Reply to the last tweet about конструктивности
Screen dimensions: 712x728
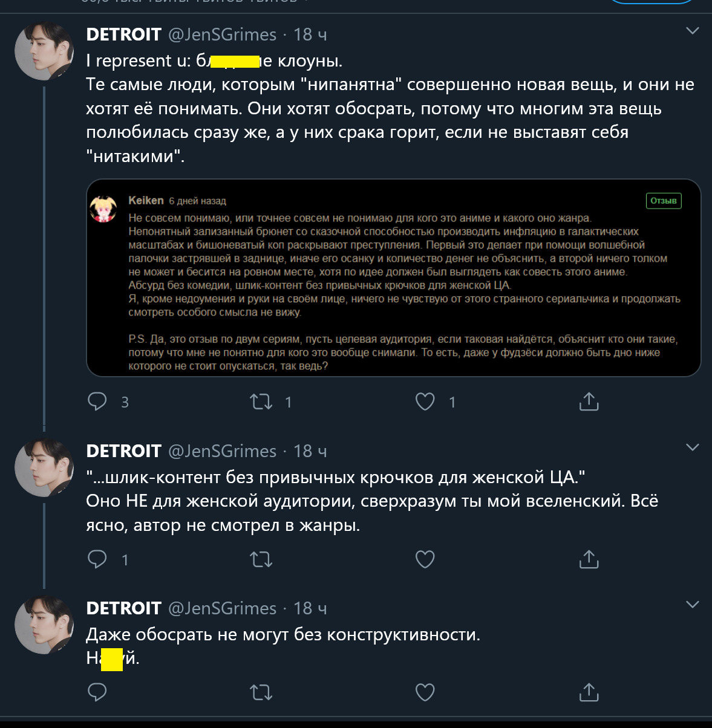tap(97, 692)
